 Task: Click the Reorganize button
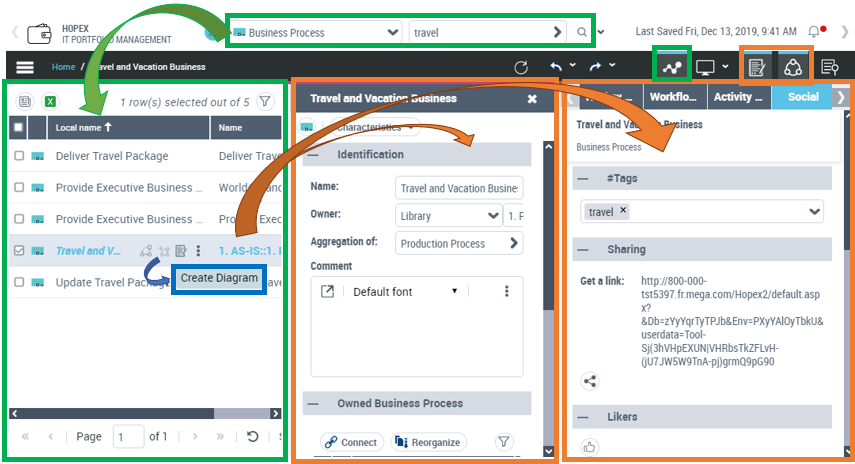coord(428,442)
